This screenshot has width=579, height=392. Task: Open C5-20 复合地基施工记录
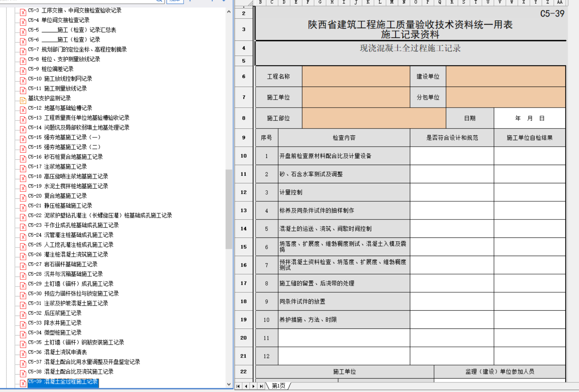click(57, 196)
